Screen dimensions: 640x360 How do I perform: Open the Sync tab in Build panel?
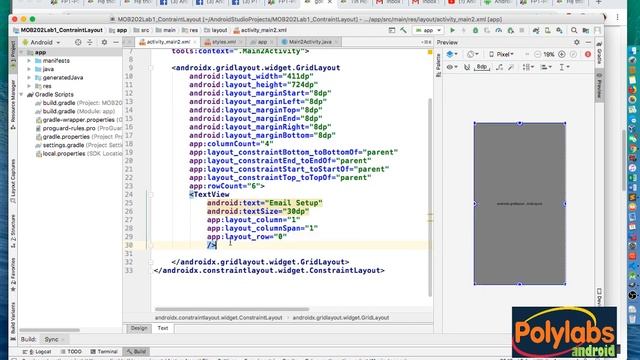53,340
